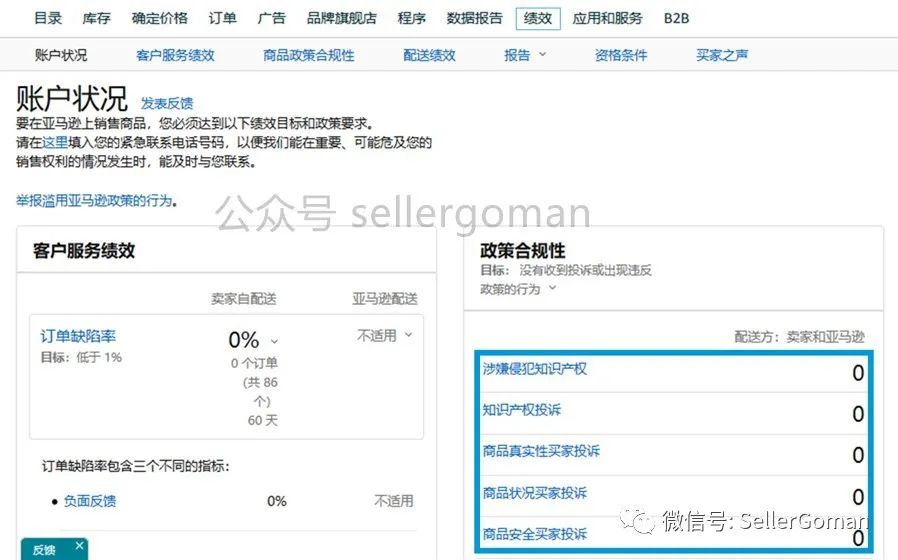View 涉嫌侵犯知识产权 details
This screenshot has height=560, width=898.
[534, 369]
